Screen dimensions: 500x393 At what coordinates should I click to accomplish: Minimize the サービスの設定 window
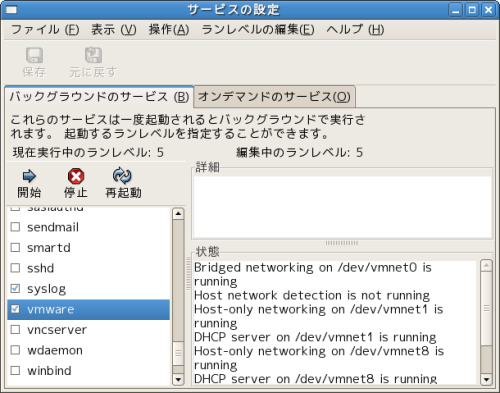pyautogui.click(x=456, y=10)
